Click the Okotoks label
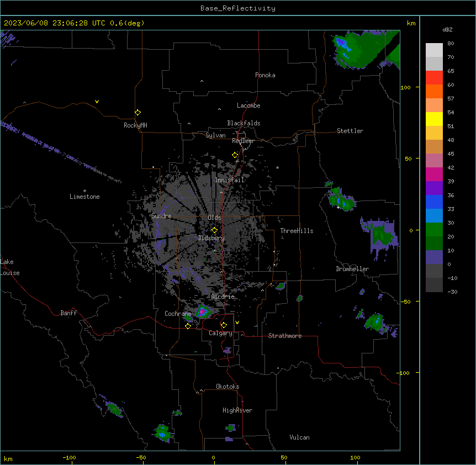Screen dimensions: 476x465 (x=228, y=387)
